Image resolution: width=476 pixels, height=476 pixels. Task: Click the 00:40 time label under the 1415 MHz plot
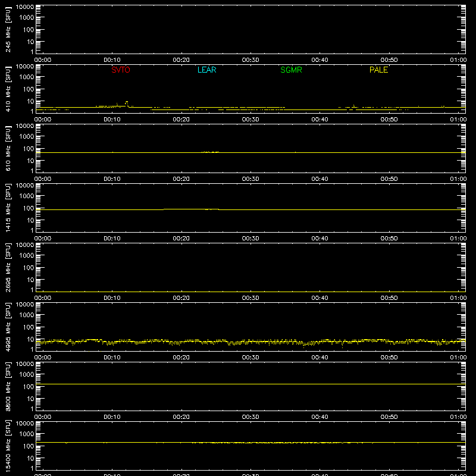coord(320,239)
